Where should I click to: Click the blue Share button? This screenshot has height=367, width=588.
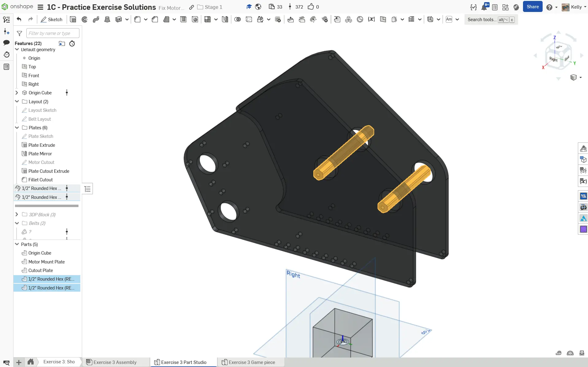[533, 7]
